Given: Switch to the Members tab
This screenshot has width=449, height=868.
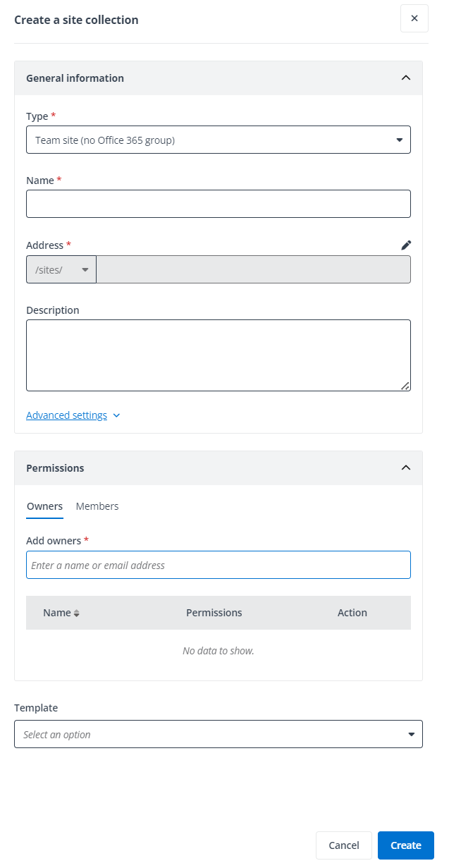Looking at the screenshot, I should click(97, 506).
